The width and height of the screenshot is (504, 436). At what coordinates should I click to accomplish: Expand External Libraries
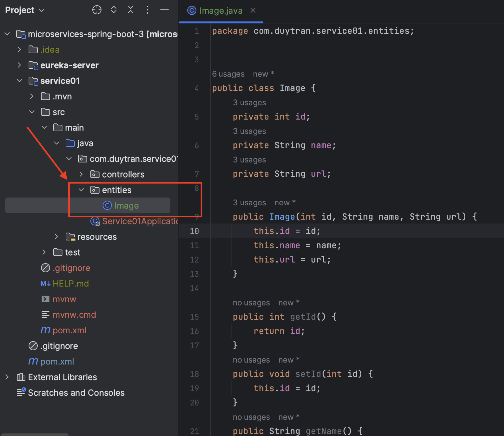(7, 377)
